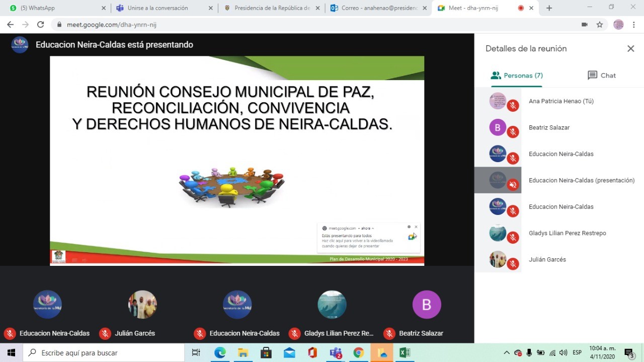Launch Microsoft Edge from the taskbar

(220, 353)
